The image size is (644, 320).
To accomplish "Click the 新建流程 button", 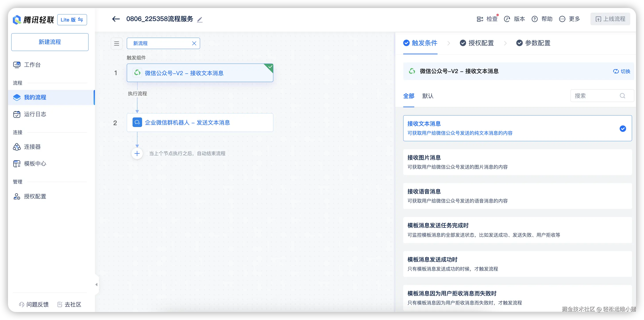I will [x=50, y=42].
